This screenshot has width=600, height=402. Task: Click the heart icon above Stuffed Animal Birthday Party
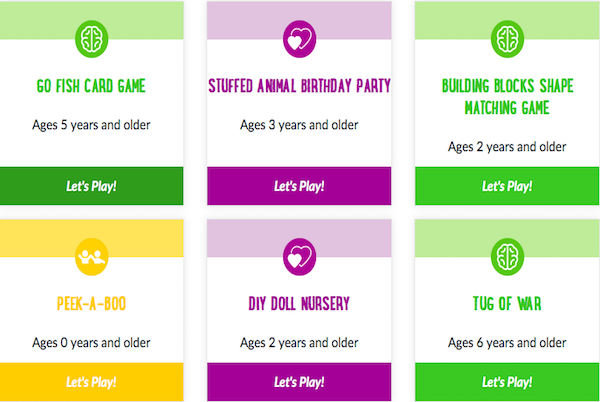pos(299,39)
